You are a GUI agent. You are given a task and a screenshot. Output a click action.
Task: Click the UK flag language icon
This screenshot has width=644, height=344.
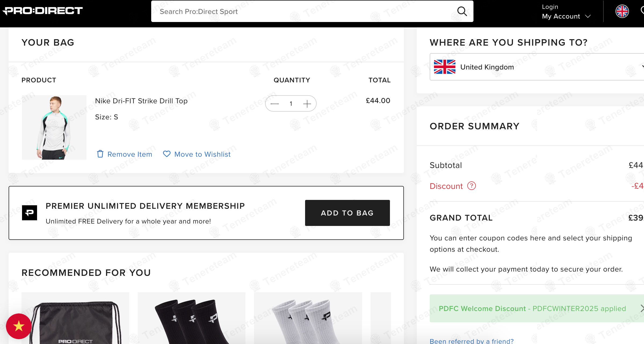click(622, 11)
